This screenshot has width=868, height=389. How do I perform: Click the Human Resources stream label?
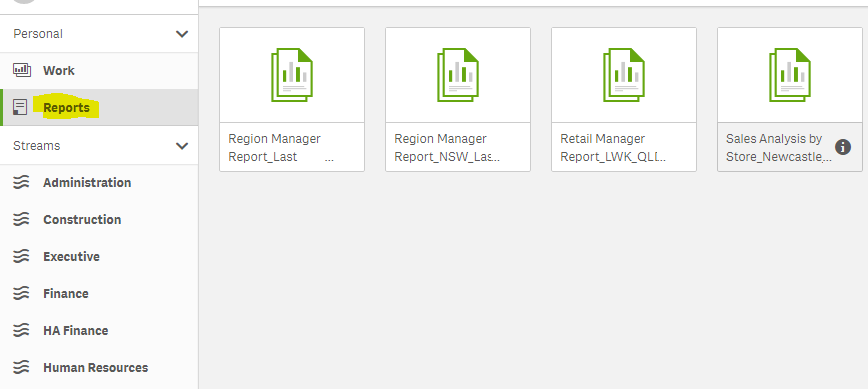pyautogui.click(x=96, y=367)
